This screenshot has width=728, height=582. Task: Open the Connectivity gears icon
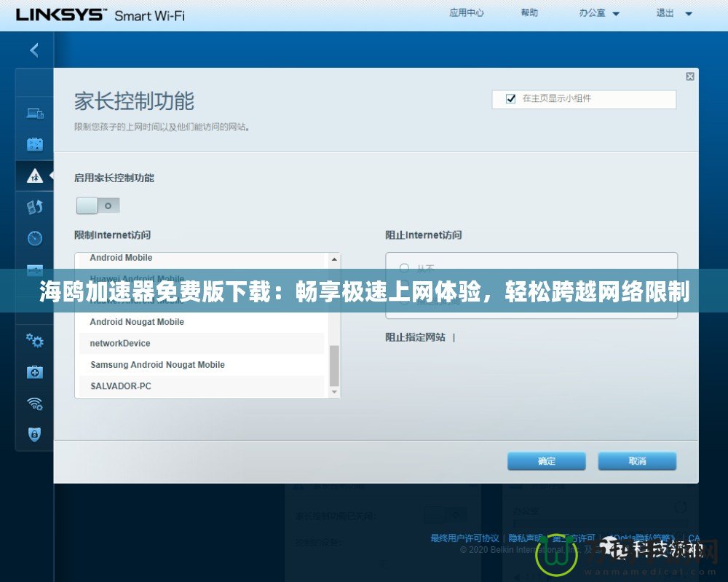click(35, 341)
